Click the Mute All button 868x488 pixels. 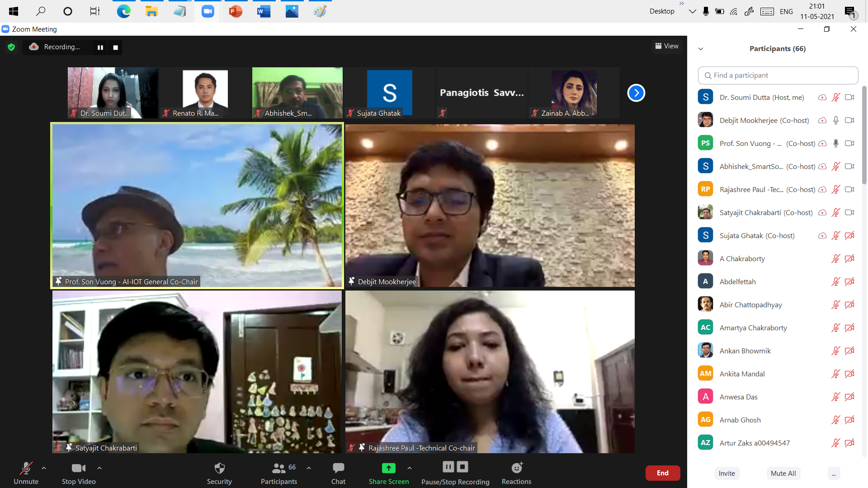click(783, 474)
